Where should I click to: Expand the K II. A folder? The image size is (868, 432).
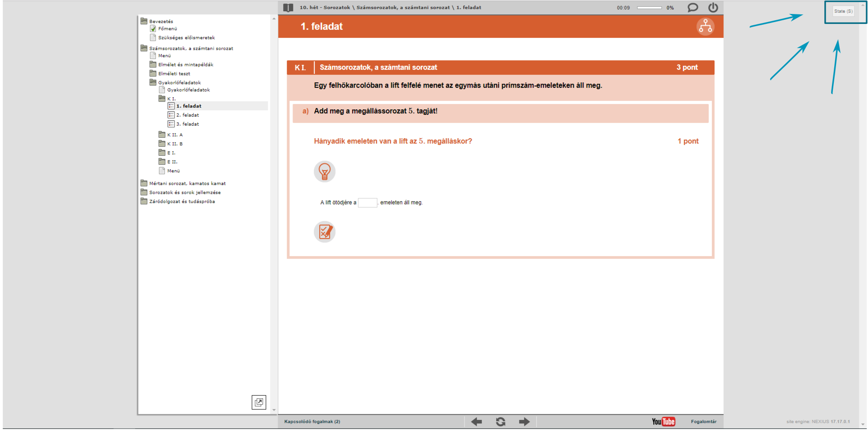tap(175, 135)
